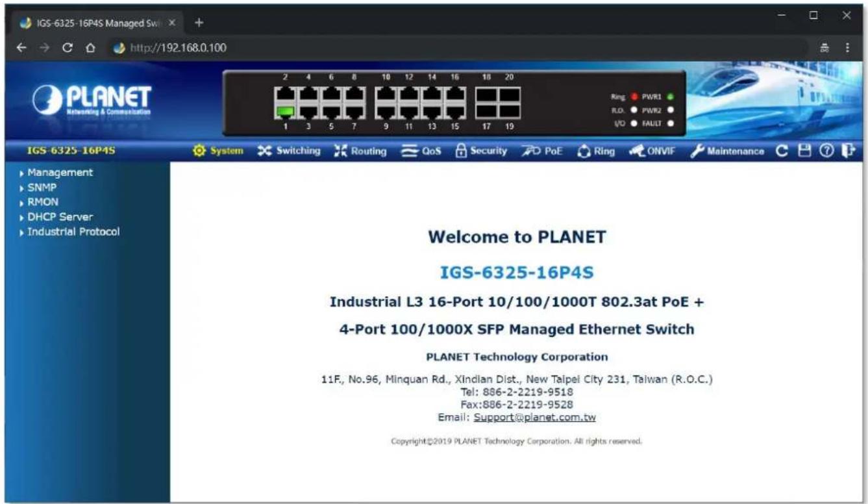Image resolution: width=868 pixels, height=504 pixels.
Task: Open the System menu
Action: [218, 151]
